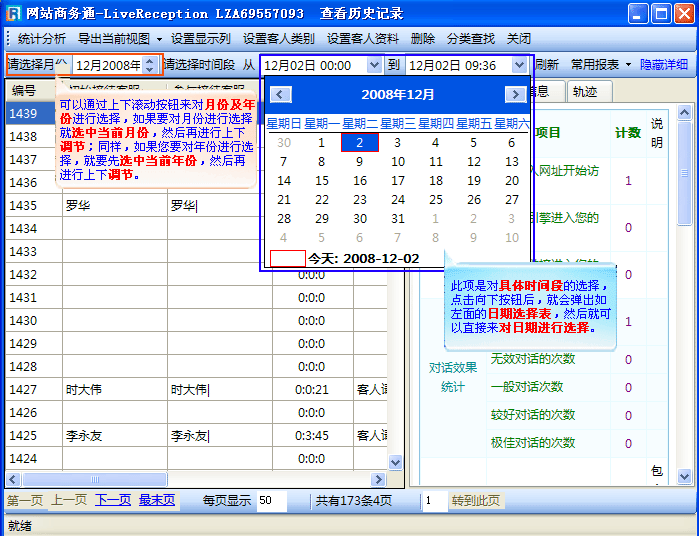This screenshot has width=699, height=536.
Task: Click 分类查找 toolbar item
Action: pos(470,39)
